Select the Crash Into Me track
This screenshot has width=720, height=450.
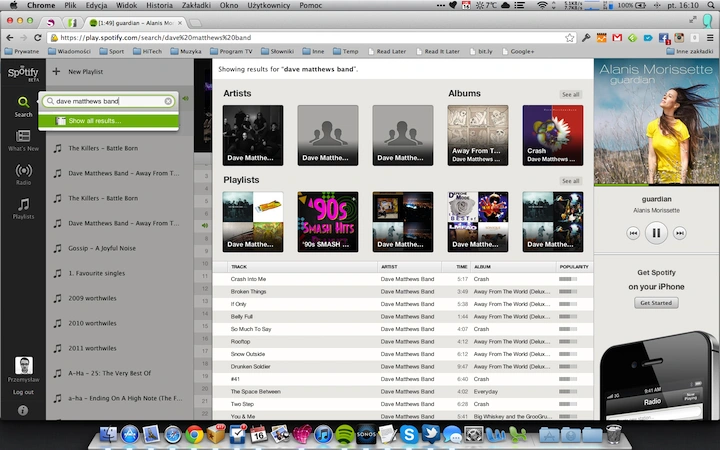coord(248,279)
